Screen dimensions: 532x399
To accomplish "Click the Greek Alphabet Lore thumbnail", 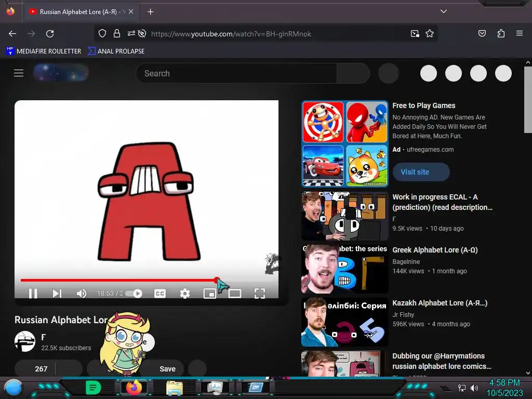I will pos(345,269).
